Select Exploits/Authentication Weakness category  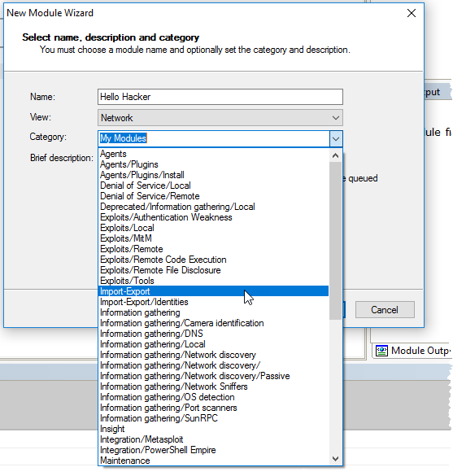point(214,217)
